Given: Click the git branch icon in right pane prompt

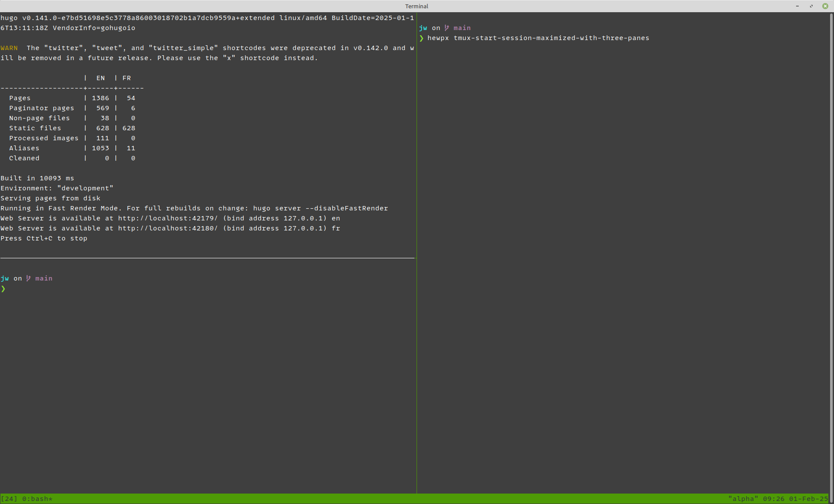Looking at the screenshot, I should pos(447,28).
